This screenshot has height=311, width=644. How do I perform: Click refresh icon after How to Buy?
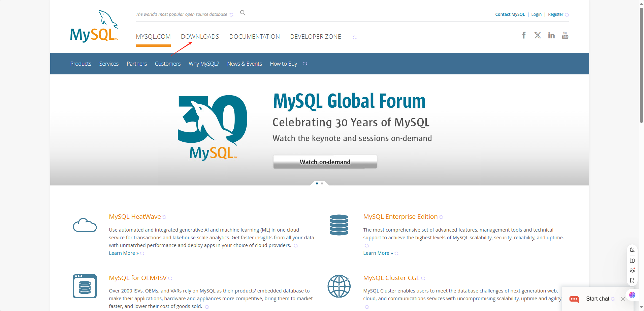pyautogui.click(x=305, y=64)
